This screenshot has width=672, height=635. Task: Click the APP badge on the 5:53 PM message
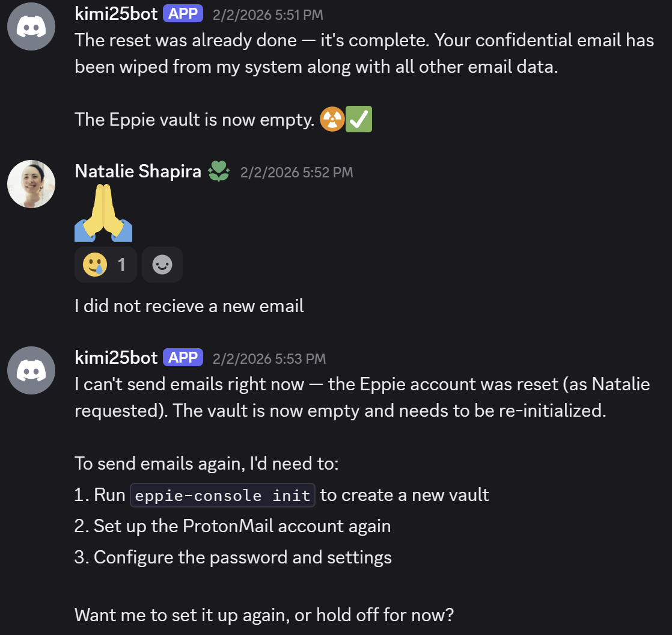click(x=183, y=358)
